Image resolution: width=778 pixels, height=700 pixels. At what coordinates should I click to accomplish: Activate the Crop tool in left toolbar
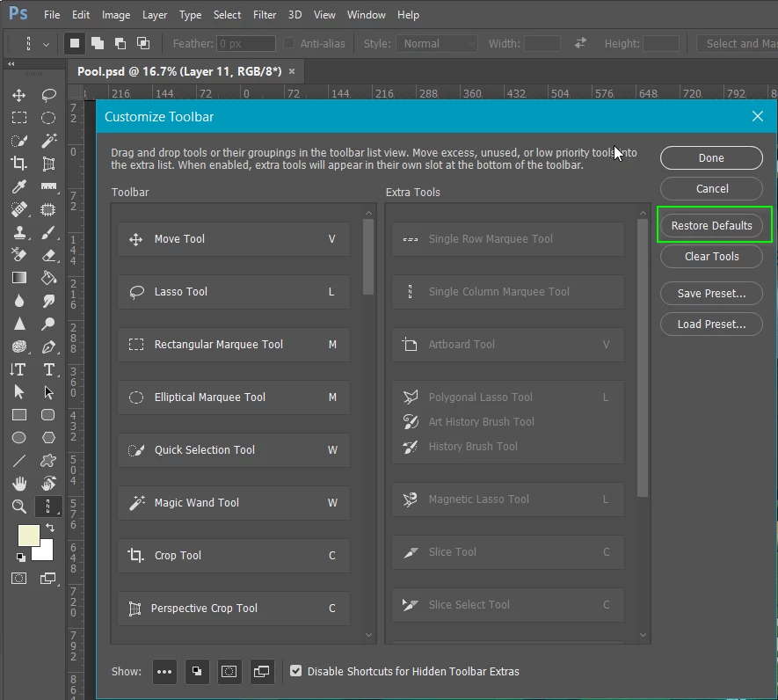(x=18, y=164)
